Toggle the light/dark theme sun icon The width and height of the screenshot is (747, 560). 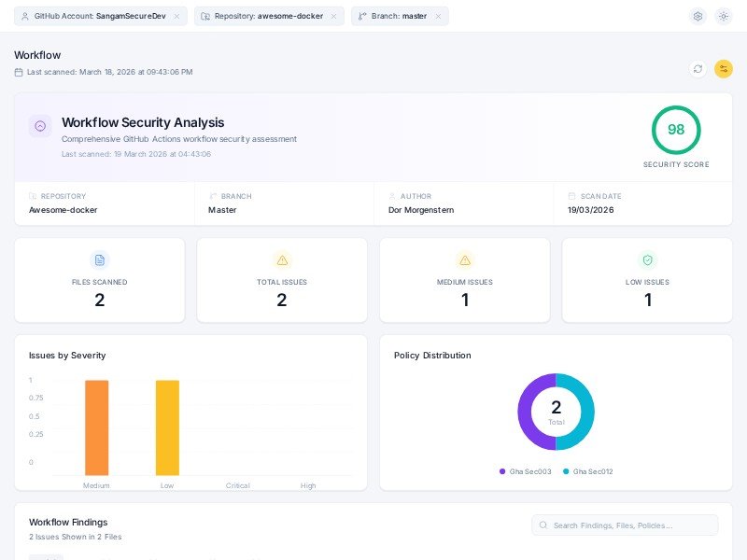coord(724,16)
